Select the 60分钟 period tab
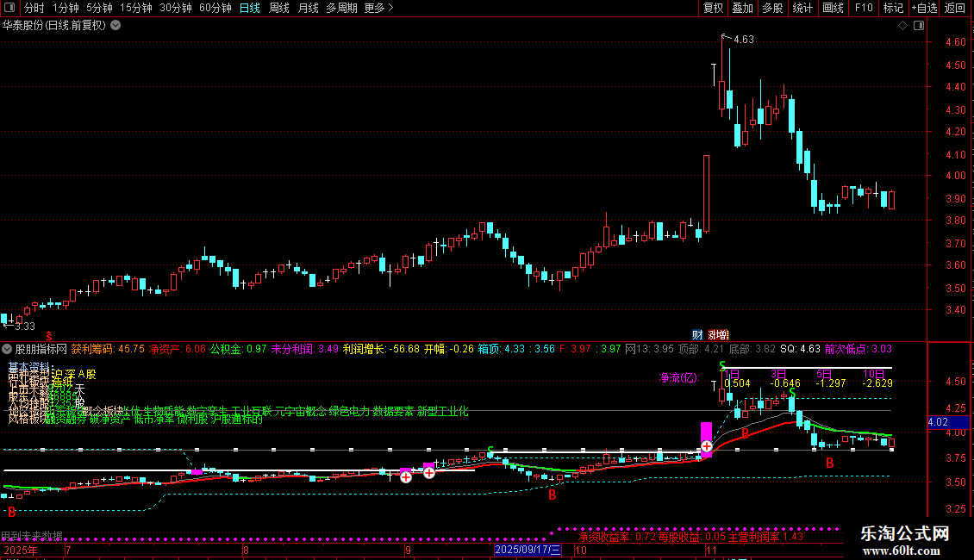This screenshot has width=974, height=560. 215,8
